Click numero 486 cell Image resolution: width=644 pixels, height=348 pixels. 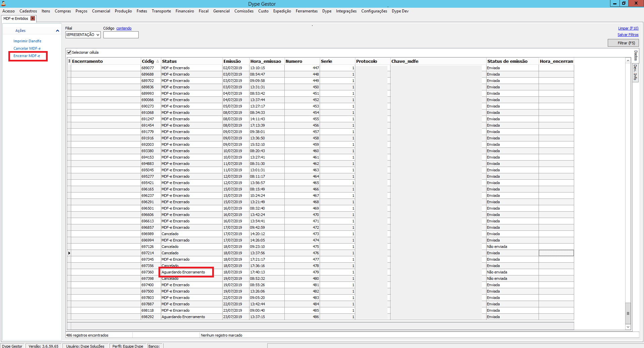[x=302, y=317]
